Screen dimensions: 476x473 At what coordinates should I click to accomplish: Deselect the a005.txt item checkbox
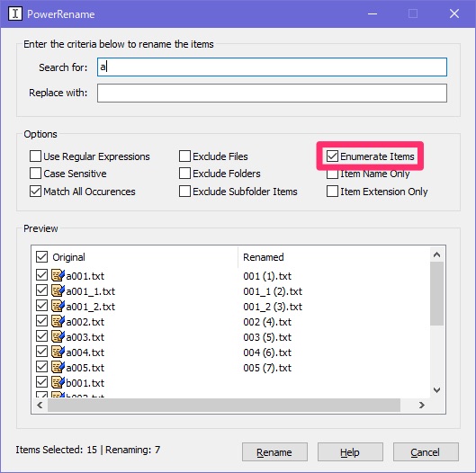(41, 367)
